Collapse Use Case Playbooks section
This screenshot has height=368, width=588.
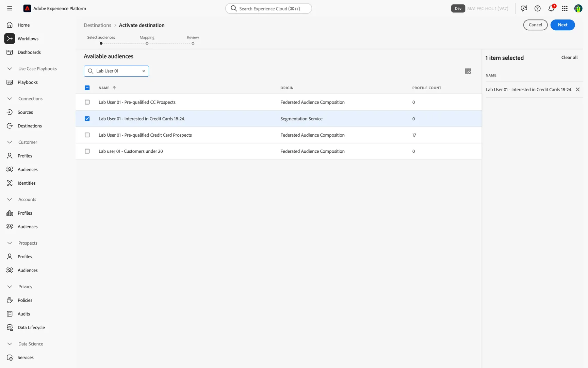click(x=10, y=68)
